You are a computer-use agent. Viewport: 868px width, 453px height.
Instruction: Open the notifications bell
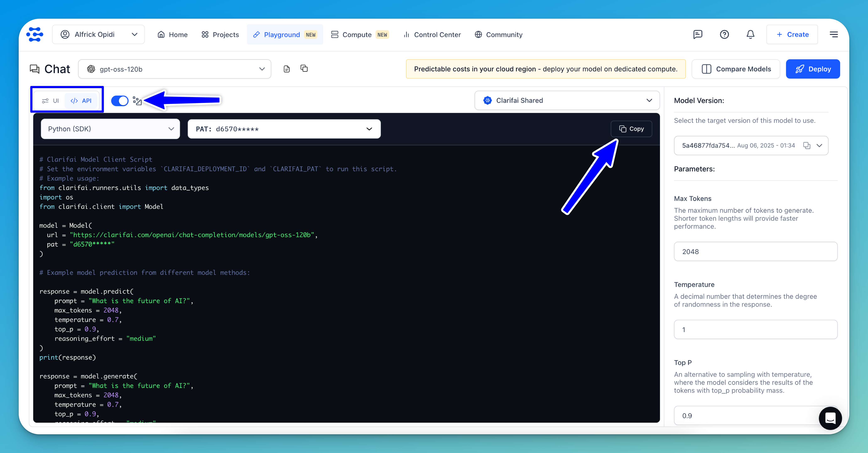click(750, 34)
